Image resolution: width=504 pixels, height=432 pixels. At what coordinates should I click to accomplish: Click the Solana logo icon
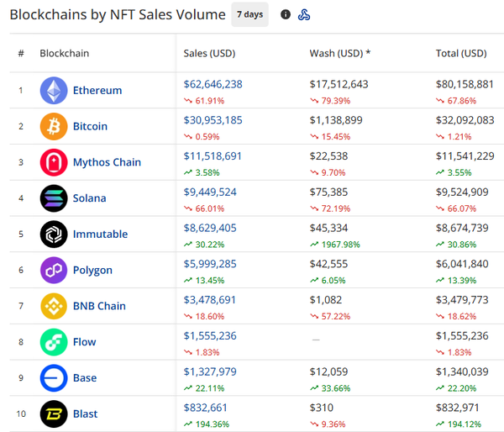tap(54, 198)
